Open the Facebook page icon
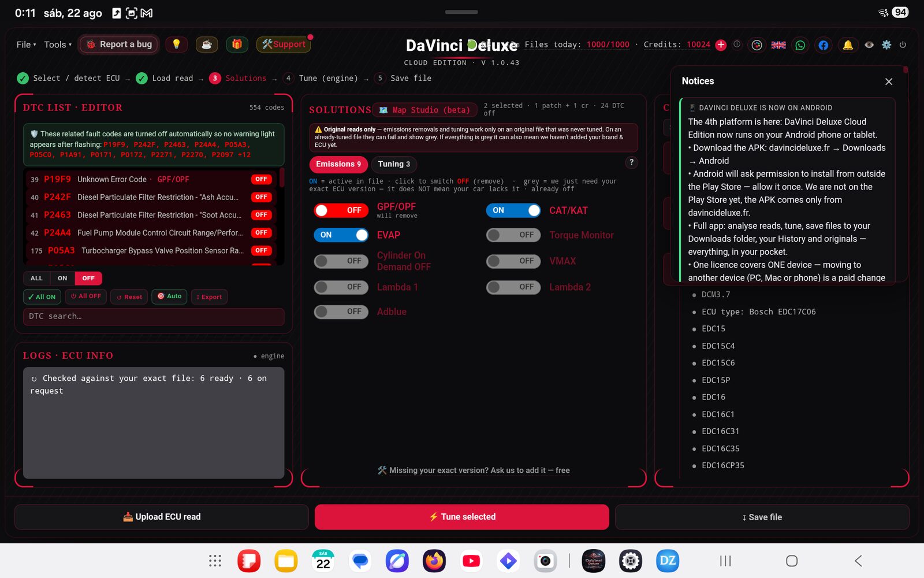Image resolution: width=924 pixels, height=578 pixels. pyautogui.click(x=824, y=45)
